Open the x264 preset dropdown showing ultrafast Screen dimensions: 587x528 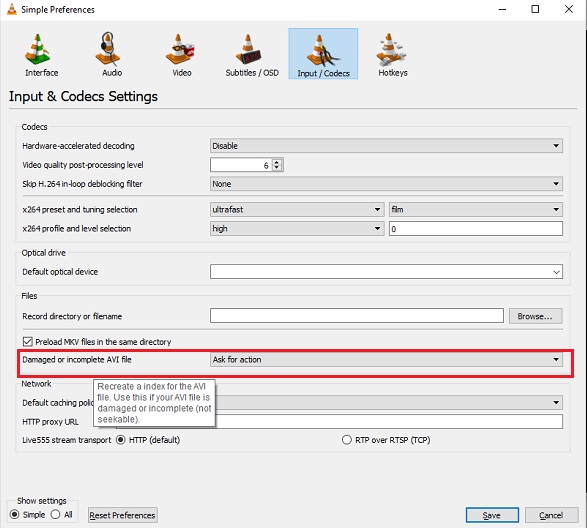pos(297,209)
